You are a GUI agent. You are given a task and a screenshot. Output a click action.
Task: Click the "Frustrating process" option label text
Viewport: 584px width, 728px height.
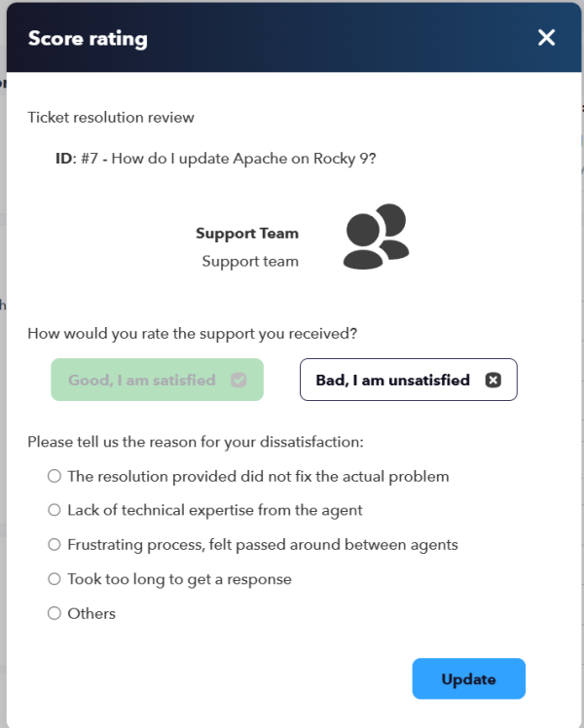263,545
